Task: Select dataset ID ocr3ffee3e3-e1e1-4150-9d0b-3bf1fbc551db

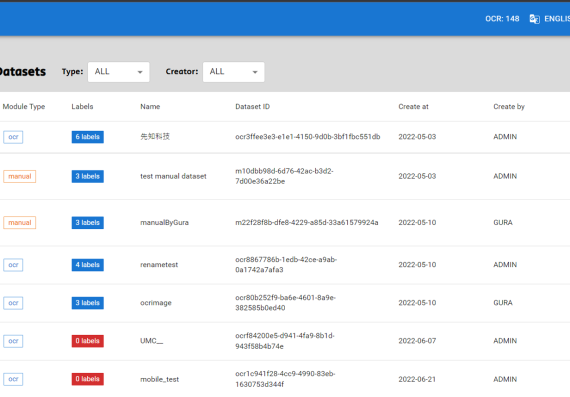Action: coord(308,137)
